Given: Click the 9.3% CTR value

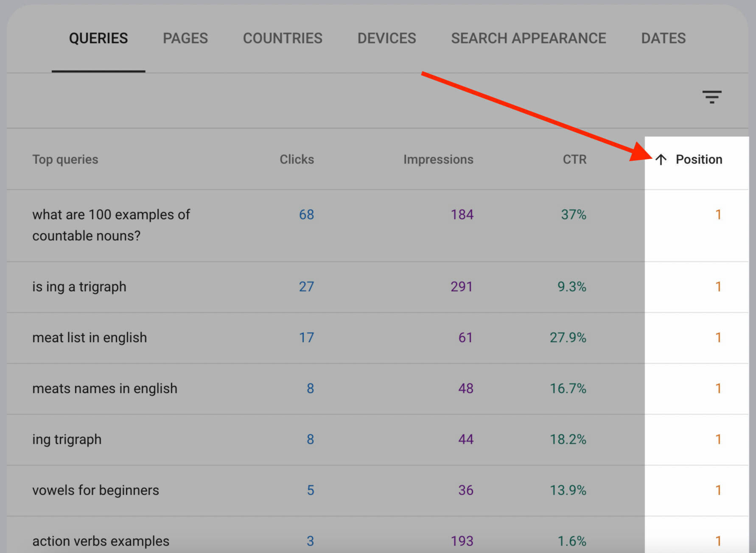Looking at the screenshot, I should (x=572, y=287).
